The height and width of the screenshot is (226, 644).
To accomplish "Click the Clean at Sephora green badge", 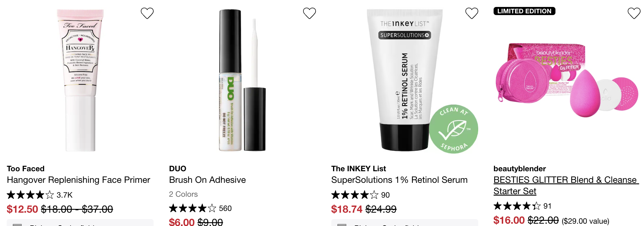I will [453, 129].
